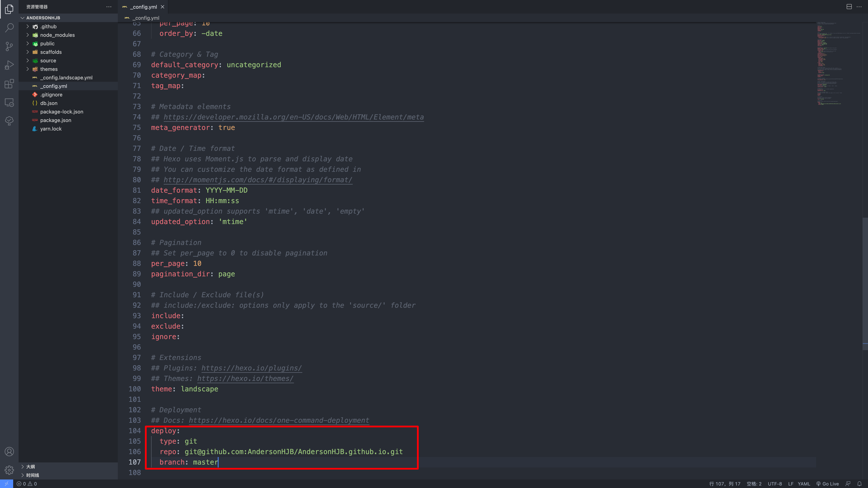Open the Source Control view icon
Viewport: 868px width, 488px height.
coord(9,46)
